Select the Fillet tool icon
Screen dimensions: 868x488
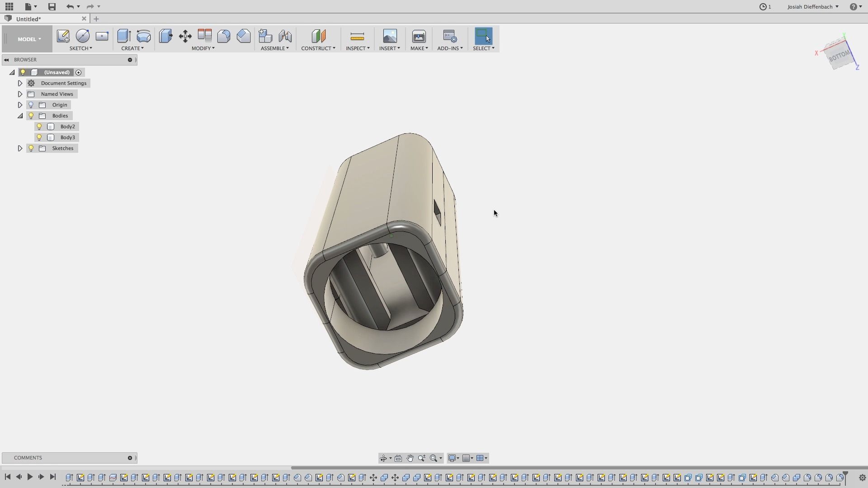224,36
